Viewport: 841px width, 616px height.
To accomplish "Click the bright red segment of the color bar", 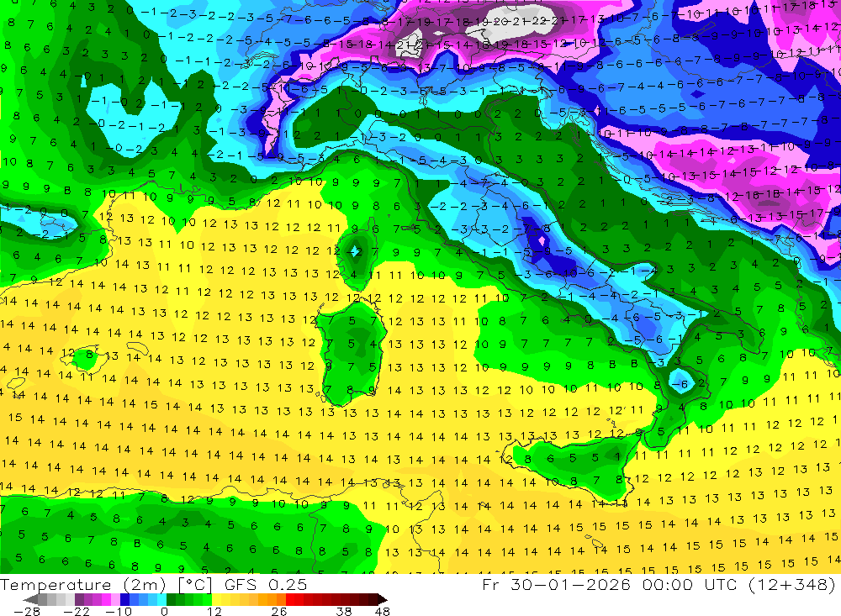I will click(x=290, y=599).
